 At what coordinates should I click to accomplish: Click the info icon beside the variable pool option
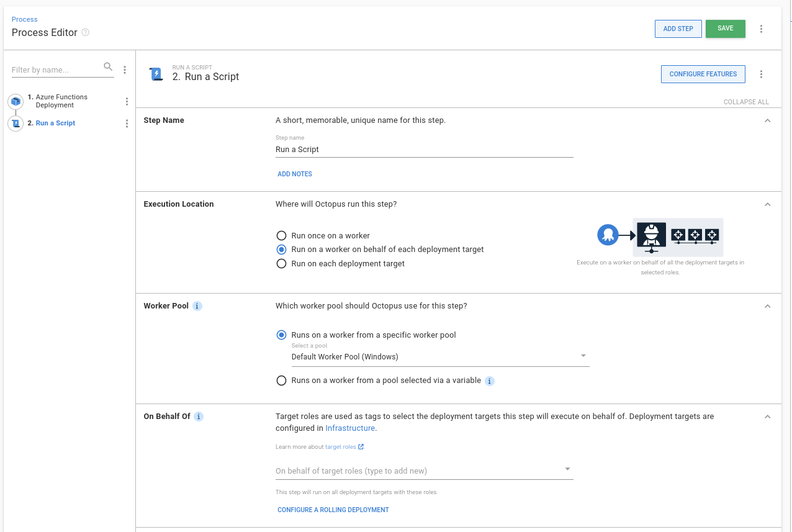click(x=489, y=381)
